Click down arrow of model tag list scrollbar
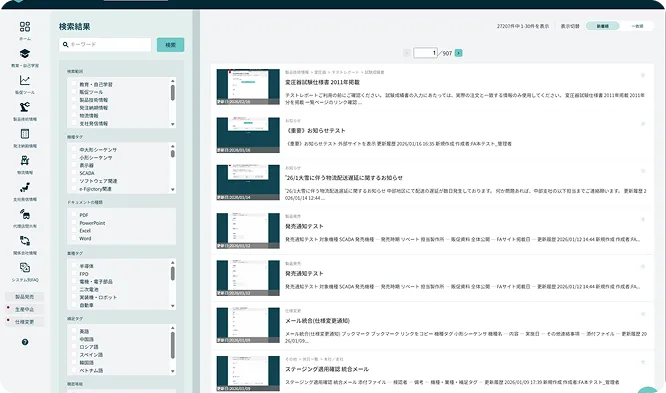 172,190
